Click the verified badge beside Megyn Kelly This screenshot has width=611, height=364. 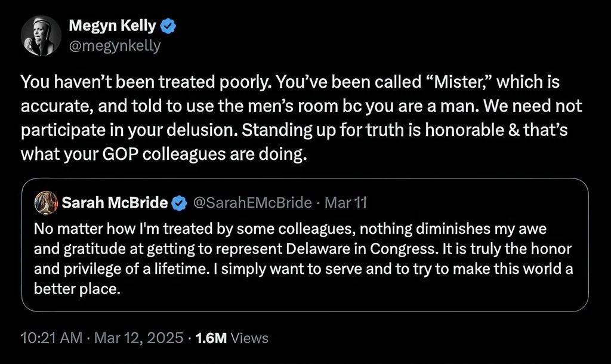pos(169,26)
